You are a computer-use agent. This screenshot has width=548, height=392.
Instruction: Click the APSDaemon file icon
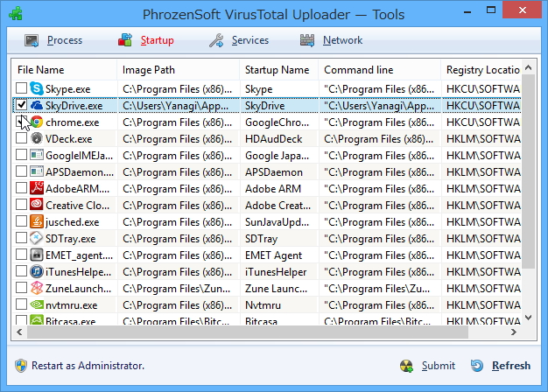coord(37,171)
